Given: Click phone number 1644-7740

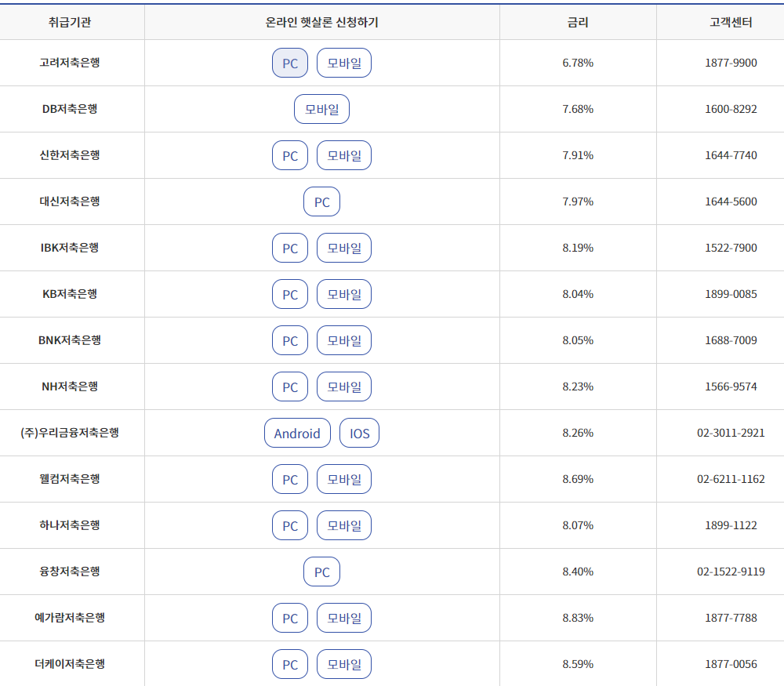Looking at the screenshot, I should (731, 155).
